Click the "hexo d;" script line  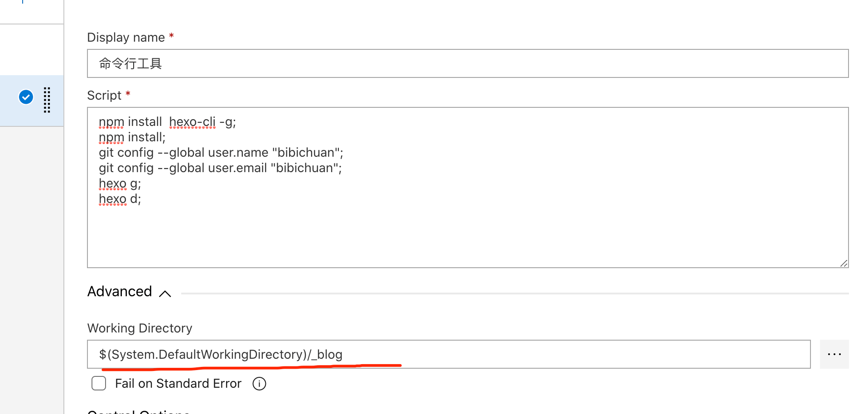120,199
